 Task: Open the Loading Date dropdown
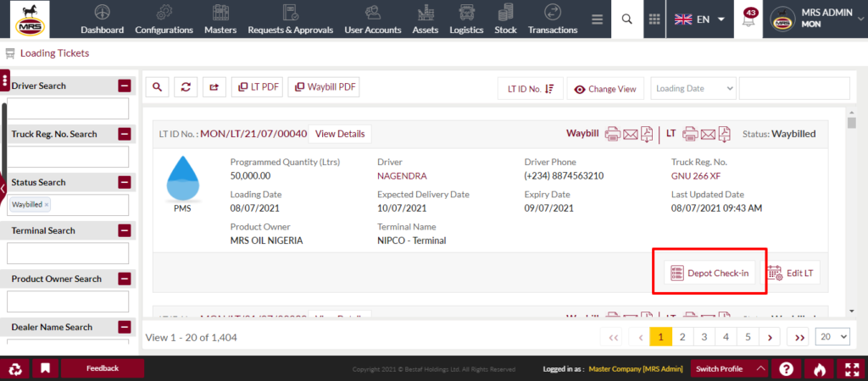point(693,88)
